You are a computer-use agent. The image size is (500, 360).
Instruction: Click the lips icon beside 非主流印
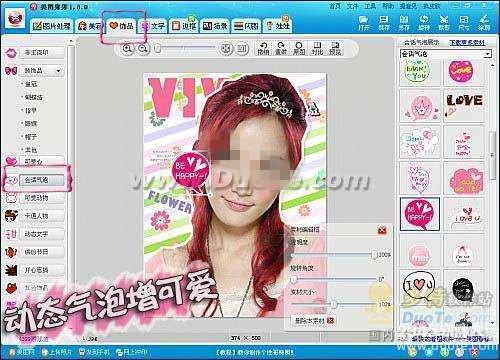click(11, 53)
